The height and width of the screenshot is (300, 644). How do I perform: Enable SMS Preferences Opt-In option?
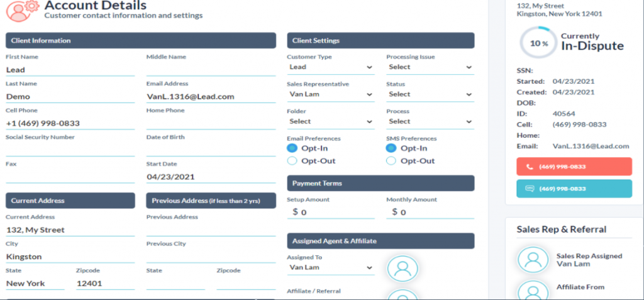tap(391, 148)
